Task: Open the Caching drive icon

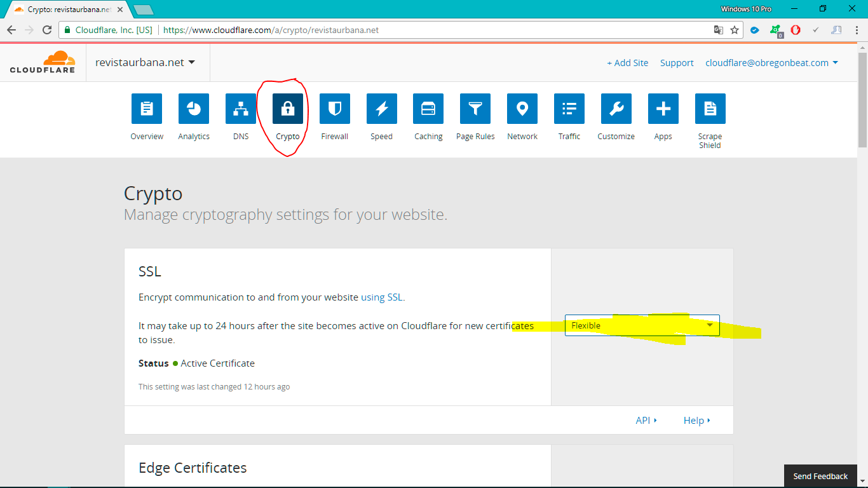Action: (x=428, y=109)
